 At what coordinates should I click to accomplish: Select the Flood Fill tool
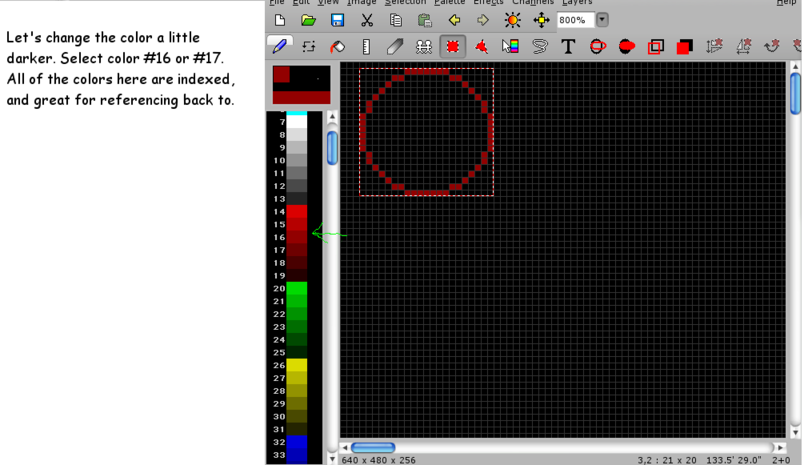337,46
